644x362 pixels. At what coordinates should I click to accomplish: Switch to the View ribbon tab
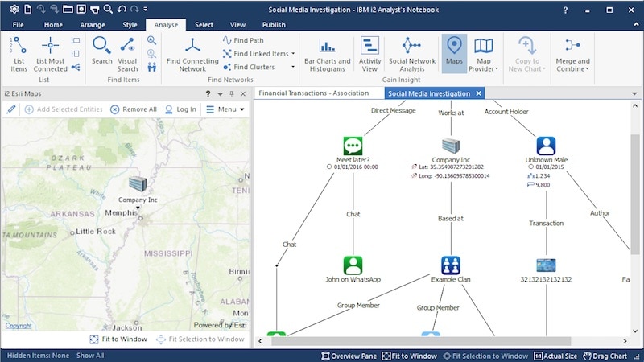tap(237, 25)
